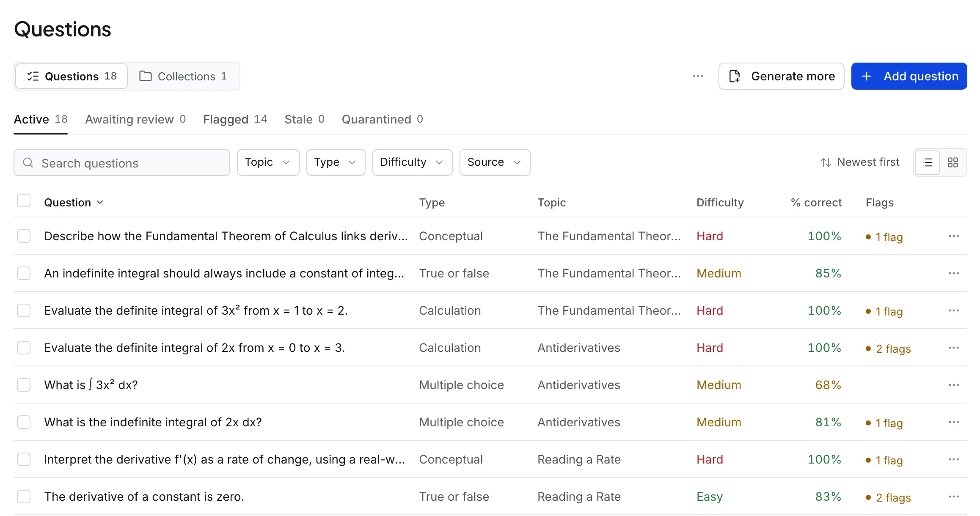
Task: Check the 'What is ∫ 3x² dx?' row
Action: (24, 385)
